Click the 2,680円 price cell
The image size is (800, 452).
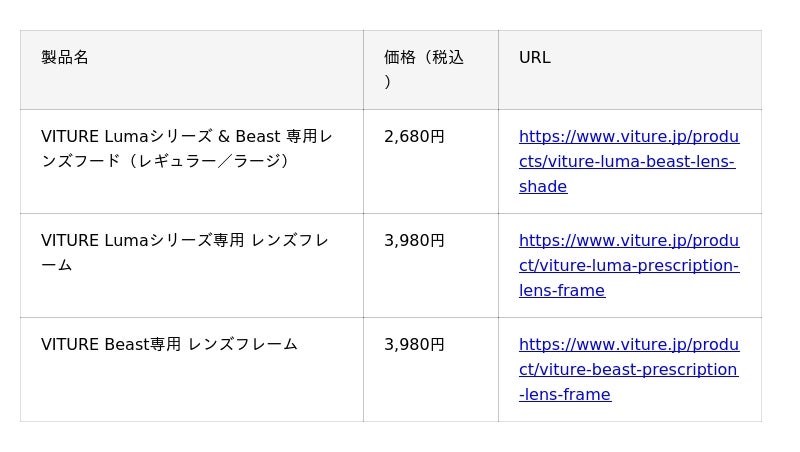(414, 137)
